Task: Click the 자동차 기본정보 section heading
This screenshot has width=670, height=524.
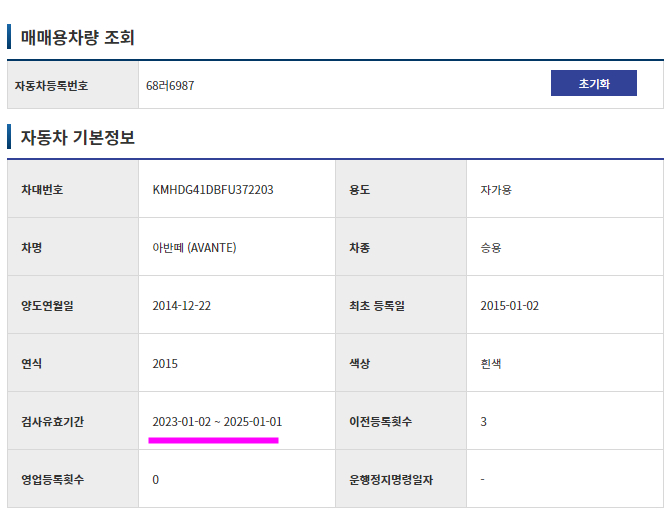Action: tap(77, 137)
